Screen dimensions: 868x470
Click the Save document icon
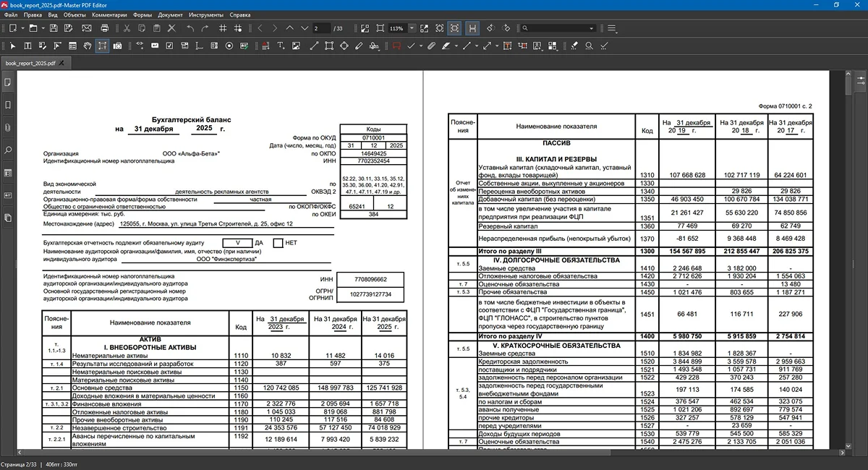pos(54,28)
